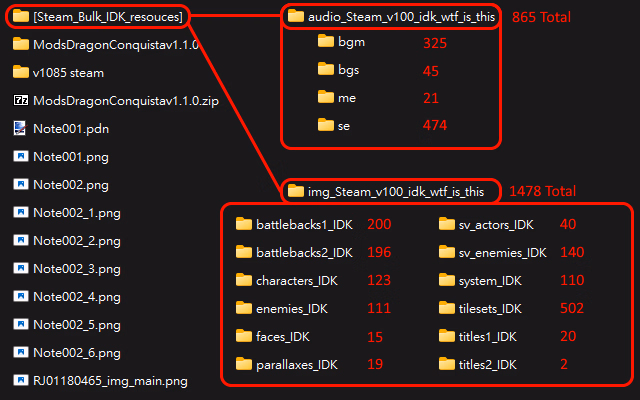The height and width of the screenshot is (400, 640).
Task: Click the audio_Steam_v100_idk_wtf_is_this folder icon
Action: click(296, 16)
